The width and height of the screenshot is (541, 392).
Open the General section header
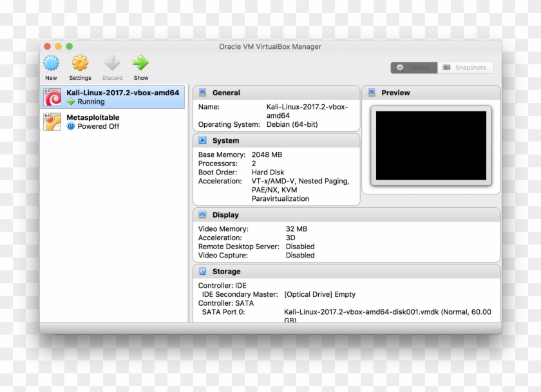pos(276,93)
